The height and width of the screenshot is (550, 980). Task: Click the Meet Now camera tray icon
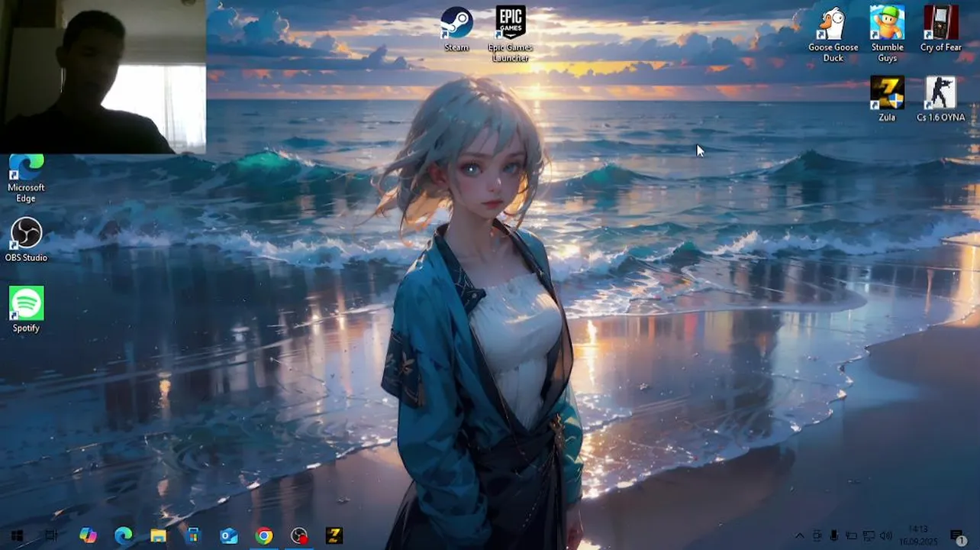tap(817, 536)
